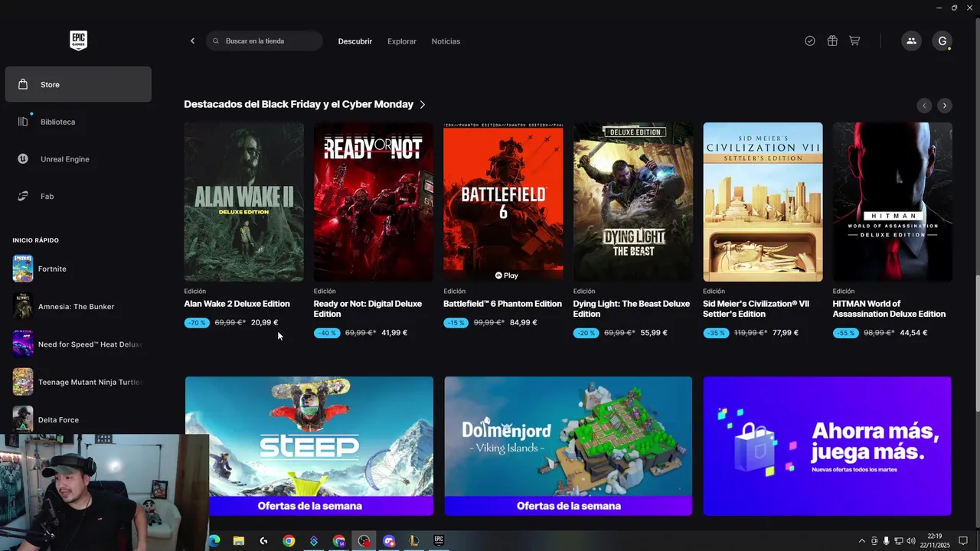Image resolution: width=980 pixels, height=551 pixels.
Task: Open 'Destacados del Black Friday y el Cyber Monday' heading
Action: pyautogui.click(x=299, y=104)
